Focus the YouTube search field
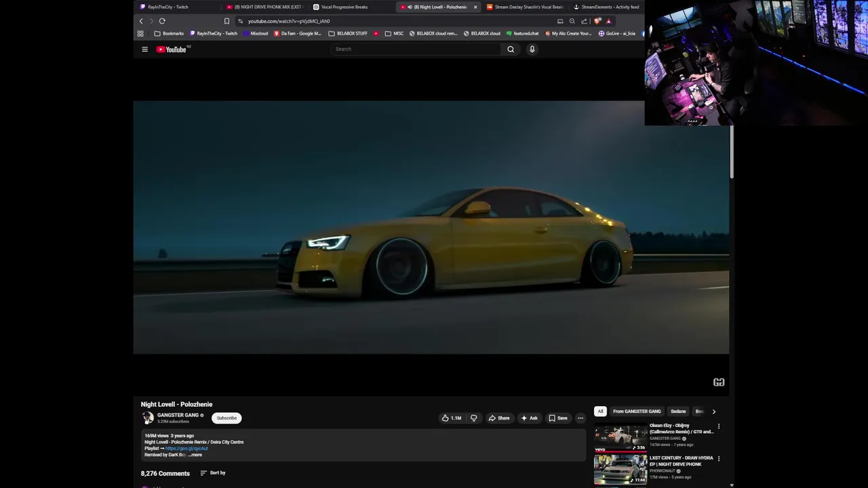The image size is (868, 488). click(x=416, y=49)
